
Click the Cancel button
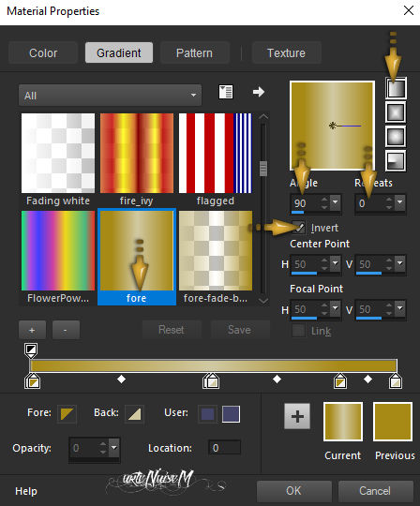tap(375, 491)
